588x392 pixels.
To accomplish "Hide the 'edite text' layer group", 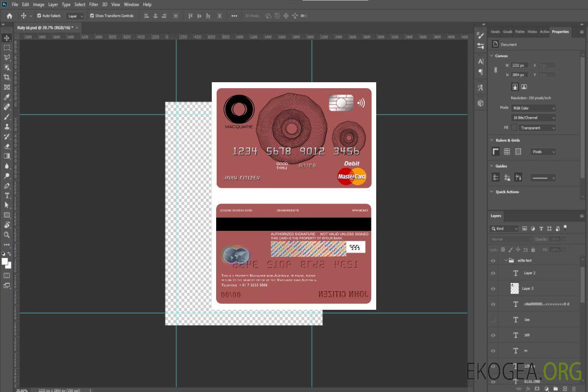I will pyautogui.click(x=493, y=261).
